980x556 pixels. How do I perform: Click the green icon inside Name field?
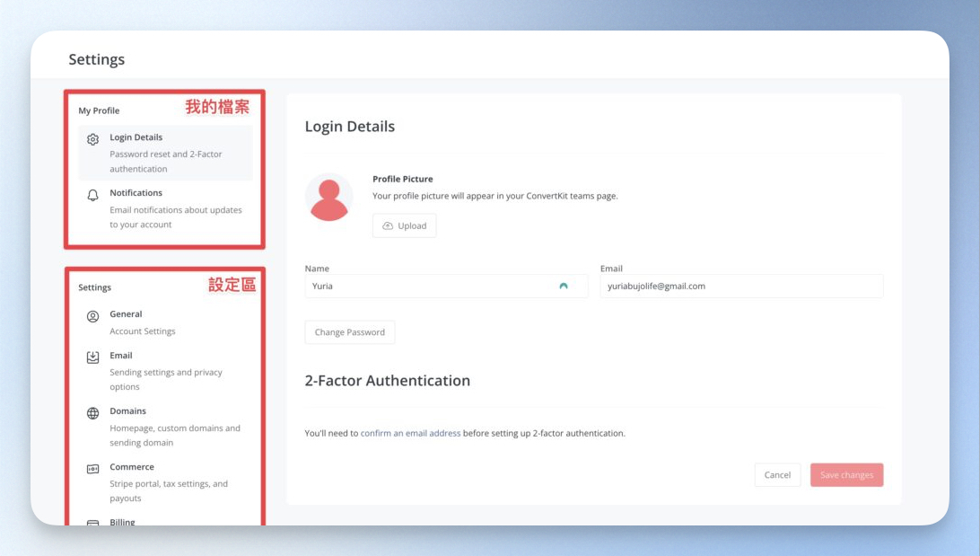[563, 286]
